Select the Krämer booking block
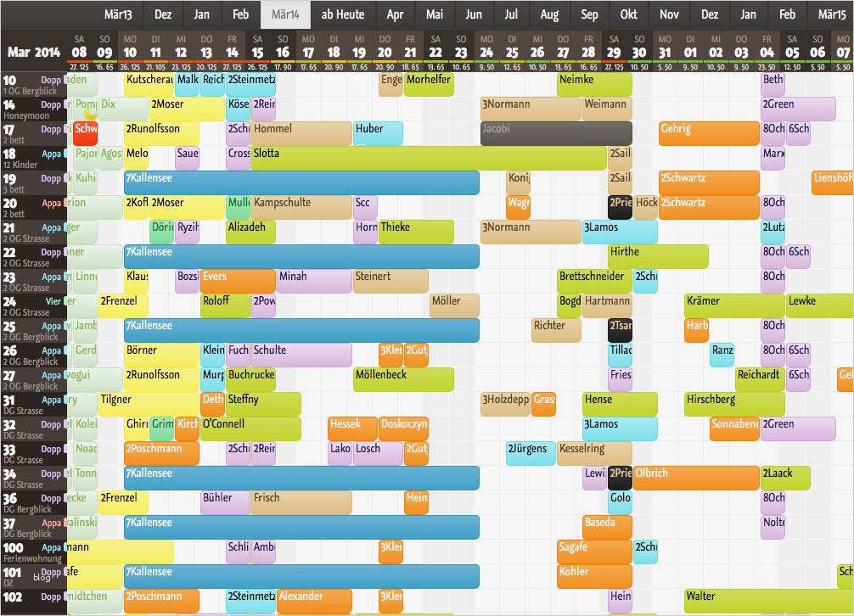854x616 pixels. tap(733, 305)
